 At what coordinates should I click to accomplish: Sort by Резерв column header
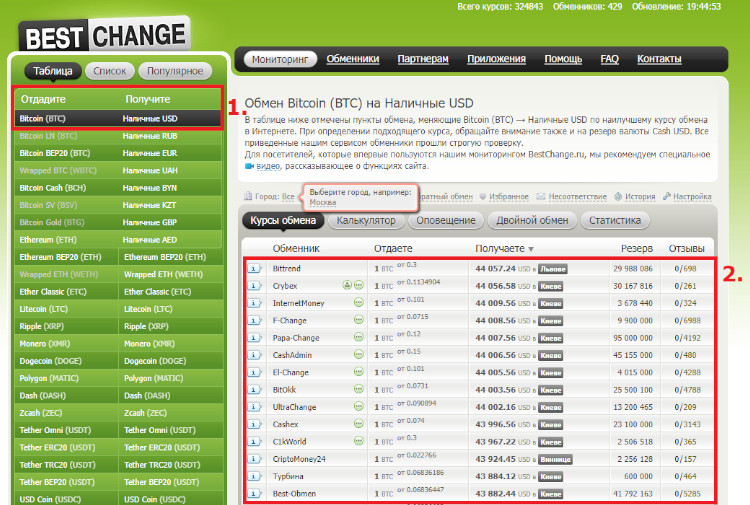[x=637, y=249]
